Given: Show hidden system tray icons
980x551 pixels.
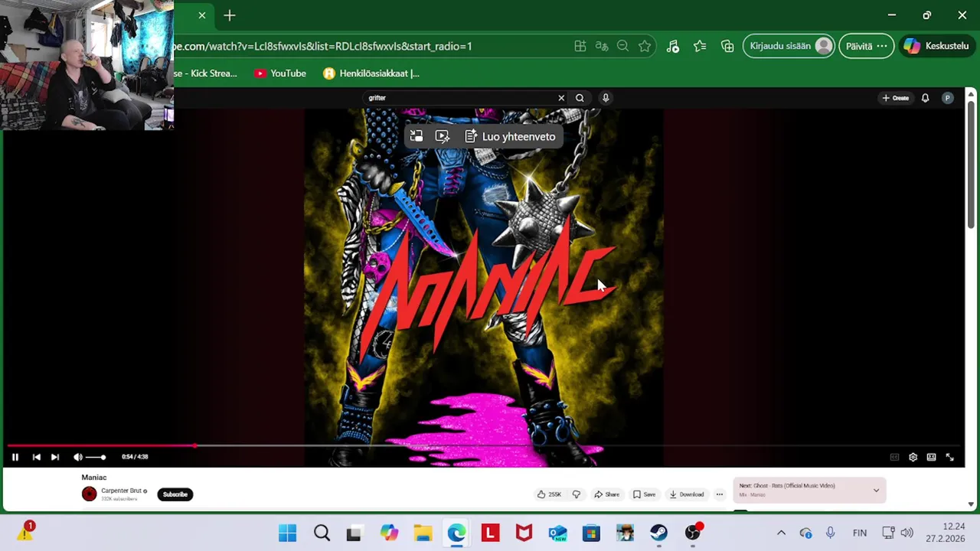Looking at the screenshot, I should (x=781, y=533).
